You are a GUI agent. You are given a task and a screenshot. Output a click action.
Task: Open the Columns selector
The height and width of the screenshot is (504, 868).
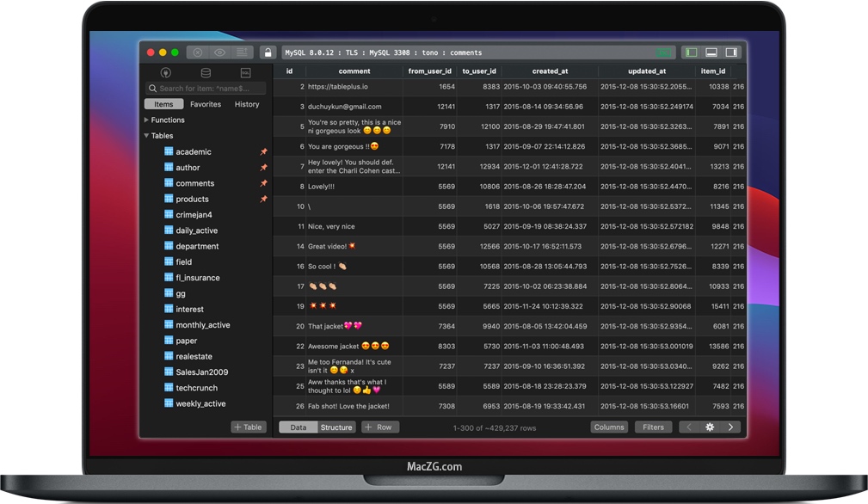[609, 427]
